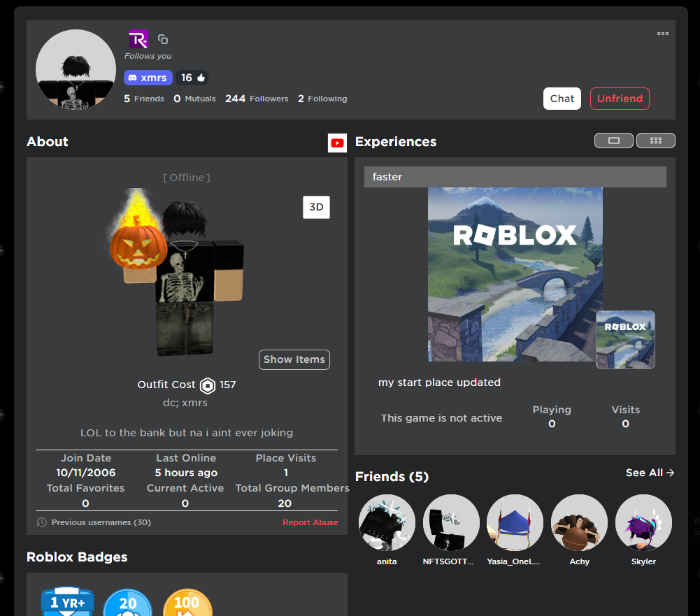
Task: Click the copy icon beside the TR logo
Action: (x=163, y=38)
